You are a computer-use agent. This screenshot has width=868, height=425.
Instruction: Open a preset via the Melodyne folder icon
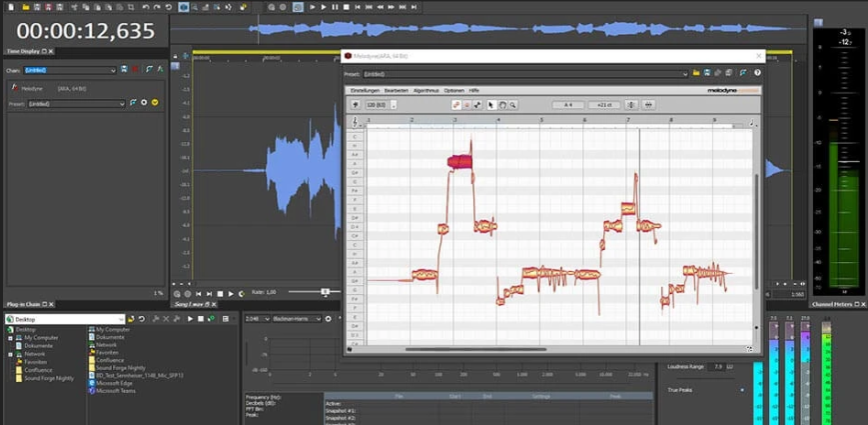(x=696, y=73)
